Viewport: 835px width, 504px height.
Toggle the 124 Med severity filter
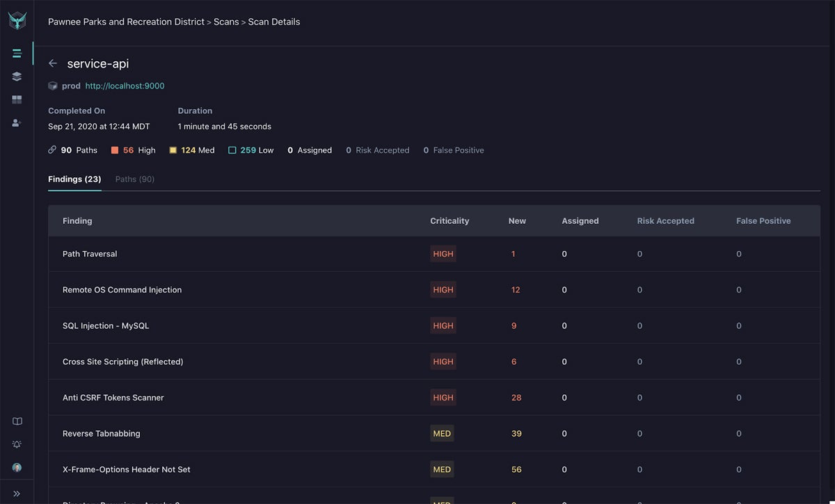[x=191, y=149]
